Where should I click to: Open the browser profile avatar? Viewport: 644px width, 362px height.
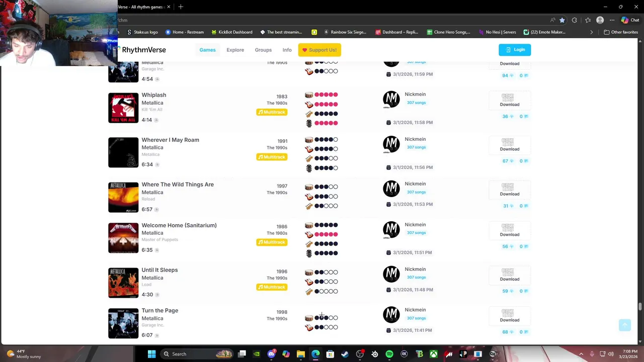[600, 20]
